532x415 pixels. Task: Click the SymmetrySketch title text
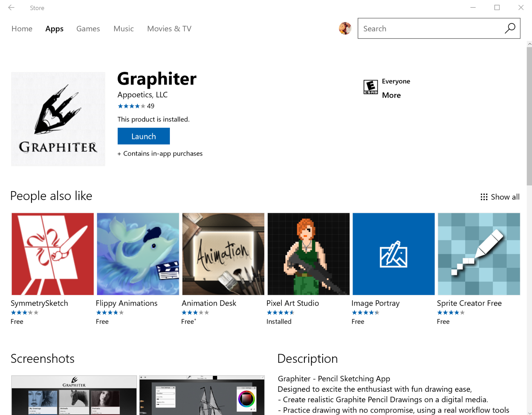point(39,303)
